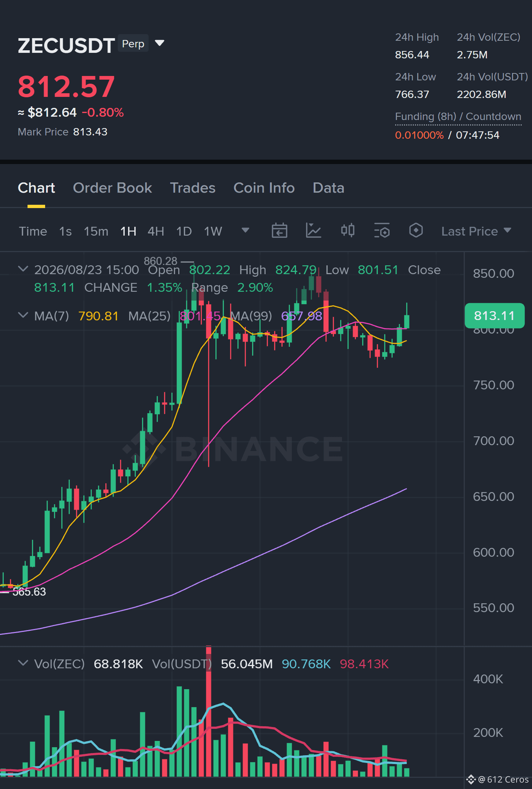532x789 pixels.
Task: Click the blue volume MA value 90.768K
Action: [x=306, y=664]
